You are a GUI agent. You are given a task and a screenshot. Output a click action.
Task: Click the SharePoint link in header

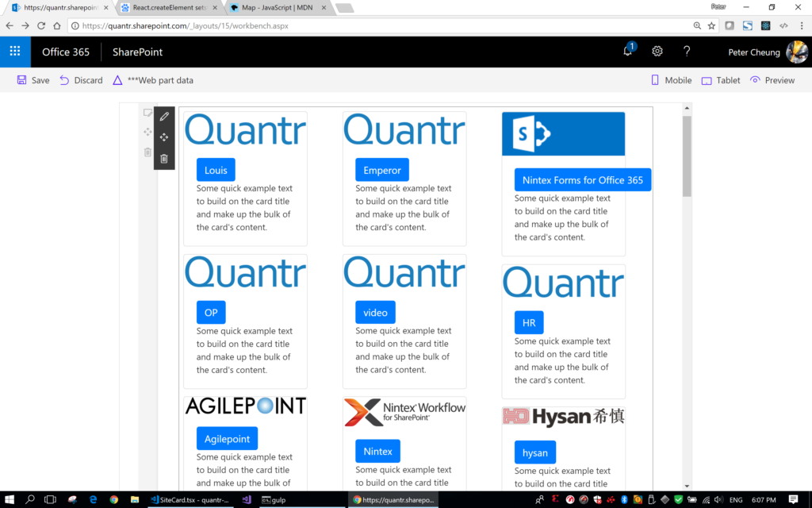(138, 52)
